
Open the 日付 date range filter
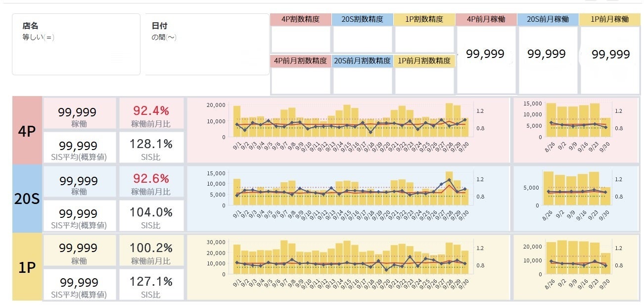coord(207,45)
